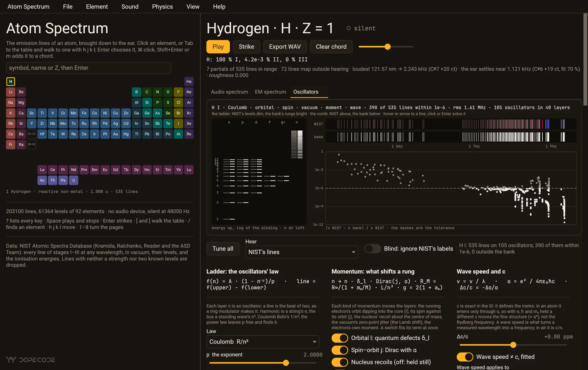Open the Physics menu

coord(162,6)
